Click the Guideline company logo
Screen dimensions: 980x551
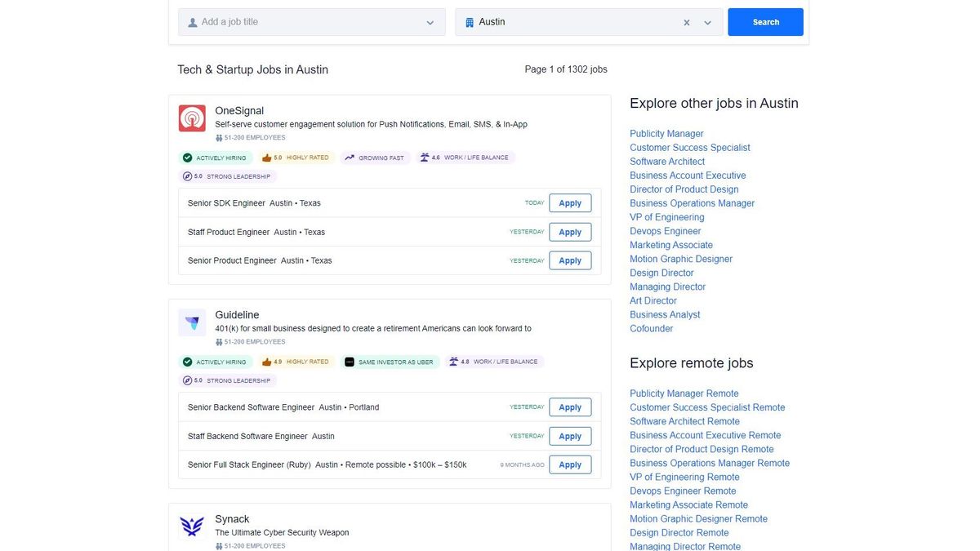pyautogui.click(x=192, y=322)
